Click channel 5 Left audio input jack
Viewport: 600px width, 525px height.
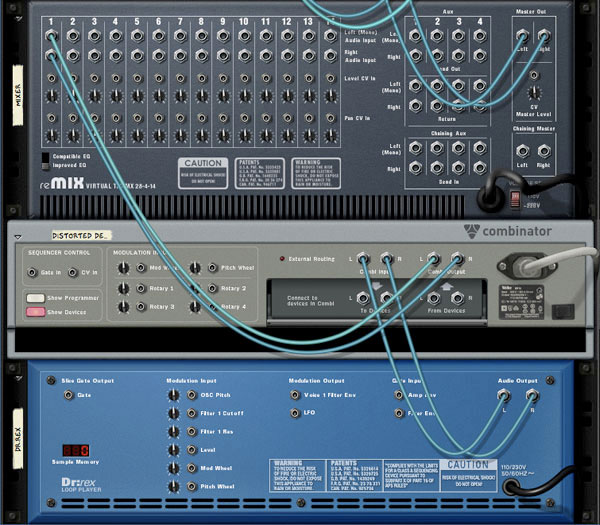(x=137, y=36)
